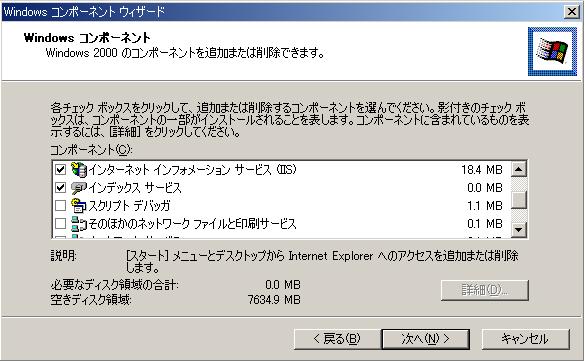
Task: Click the Internet Information Services (IIS) icon
Action: [78, 170]
